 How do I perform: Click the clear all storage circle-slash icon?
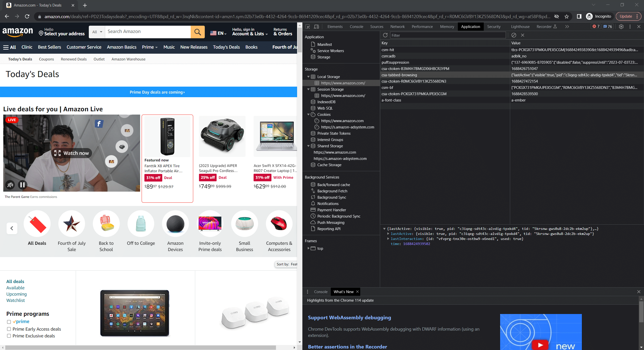point(514,35)
